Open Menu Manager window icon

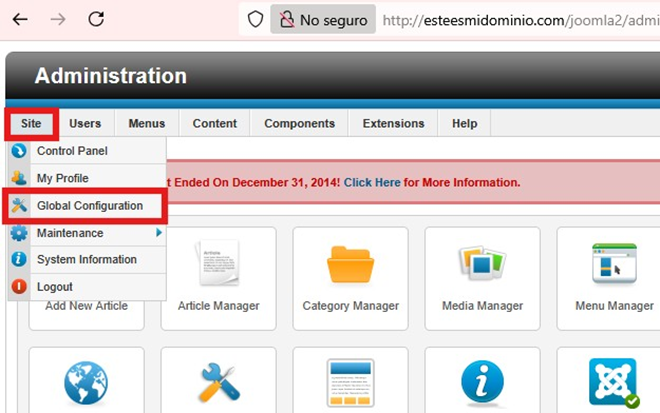point(615,264)
